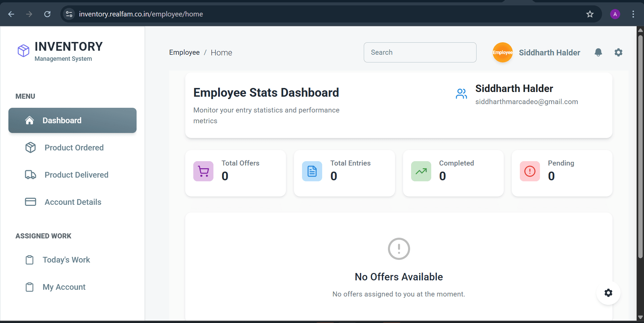Open site information controls in address bar
Image resolution: width=644 pixels, height=323 pixels.
click(69, 14)
